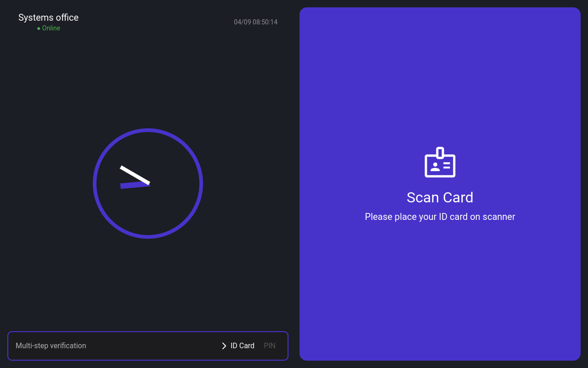
Task: Click empty space in the verification bar
Action: (152, 346)
